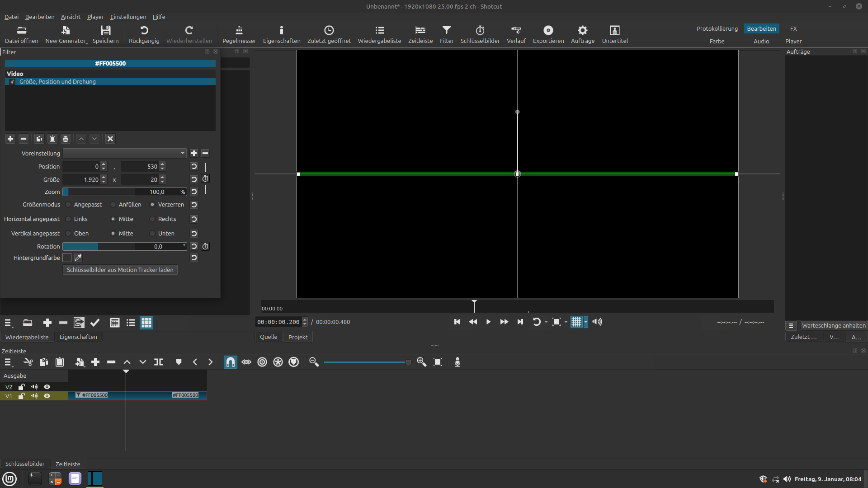This screenshot has width=868, height=488.
Task: Click the timeline split-at-playhead icon
Action: click(x=159, y=362)
